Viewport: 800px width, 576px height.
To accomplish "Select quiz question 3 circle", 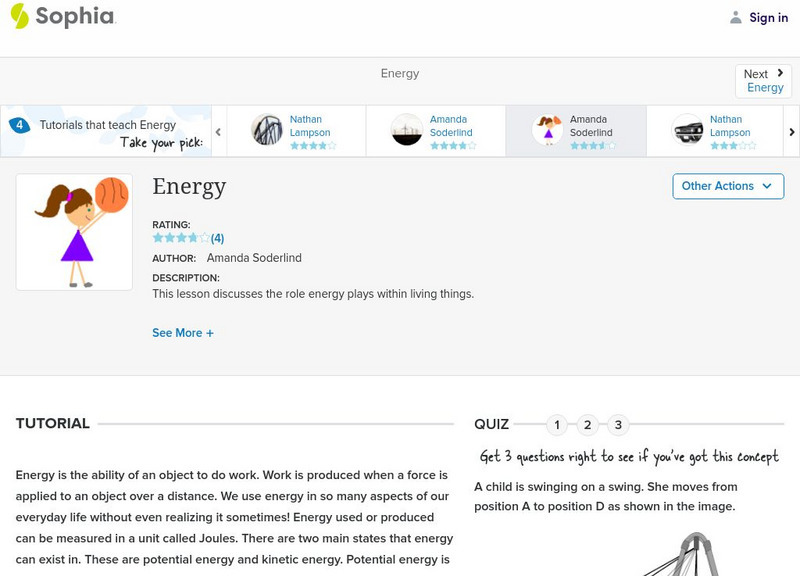I will pyautogui.click(x=618, y=425).
